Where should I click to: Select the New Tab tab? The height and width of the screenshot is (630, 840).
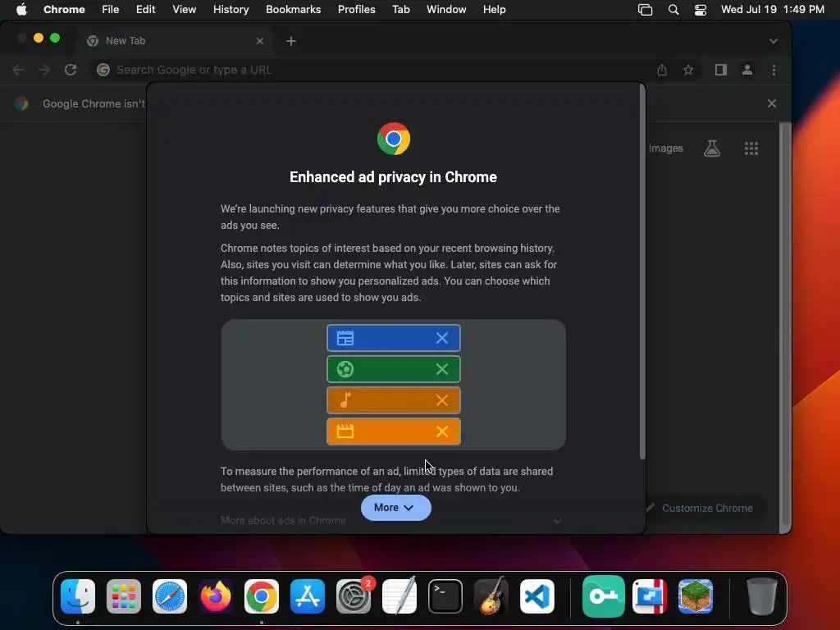pos(174,41)
